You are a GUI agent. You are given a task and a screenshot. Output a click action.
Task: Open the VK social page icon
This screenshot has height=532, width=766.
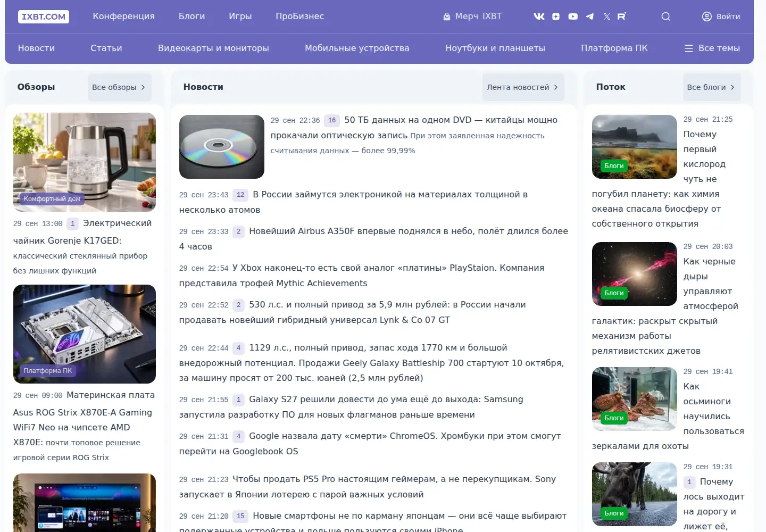tap(539, 16)
